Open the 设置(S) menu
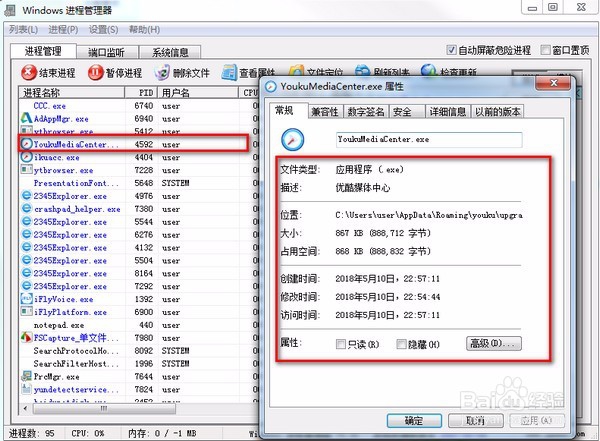Image resolution: width=600 pixels, height=441 pixels. 103,29
